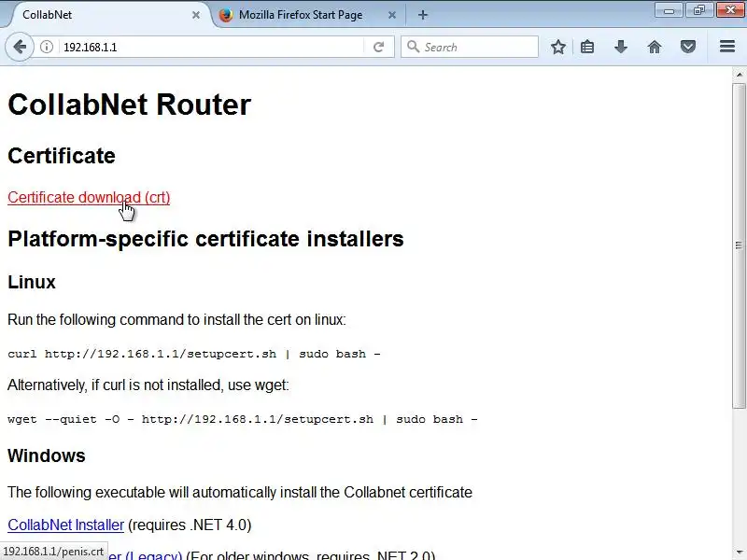This screenshot has width=747, height=560.
Task: Minimize the Firefox window
Action: tap(669, 10)
